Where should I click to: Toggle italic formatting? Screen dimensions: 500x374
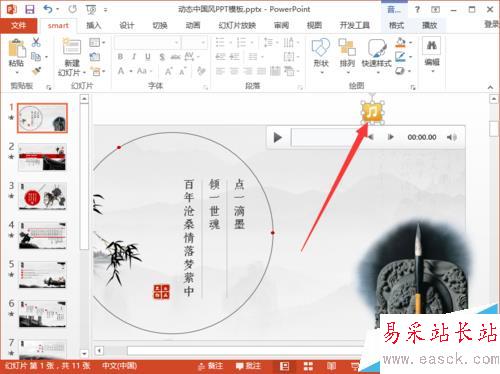pos(134,57)
